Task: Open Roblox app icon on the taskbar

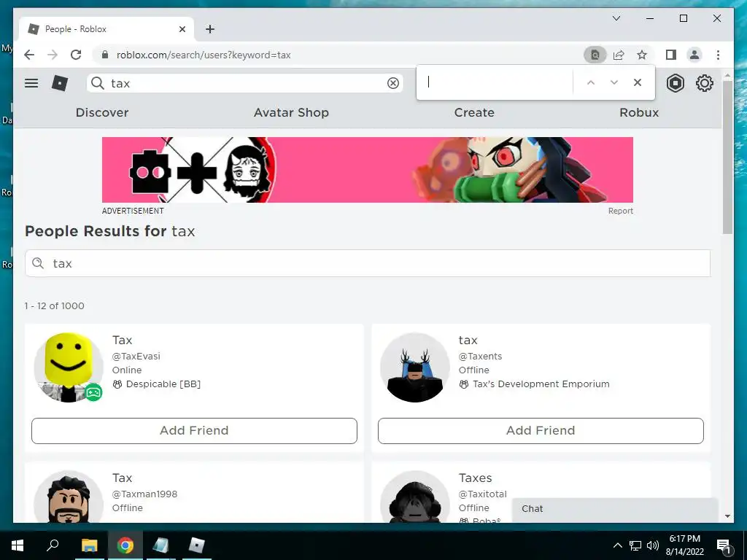Action: [196, 545]
